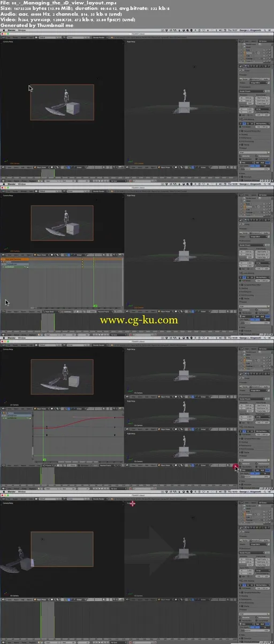
Task: Click the Animation button in first frame properties
Action: tap(255, 79)
